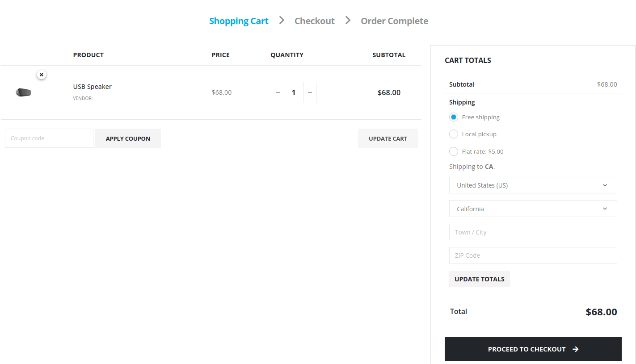Viewport: 636px width, 364px height.
Task: Remove the USB Speaker from cart
Action: [41, 74]
